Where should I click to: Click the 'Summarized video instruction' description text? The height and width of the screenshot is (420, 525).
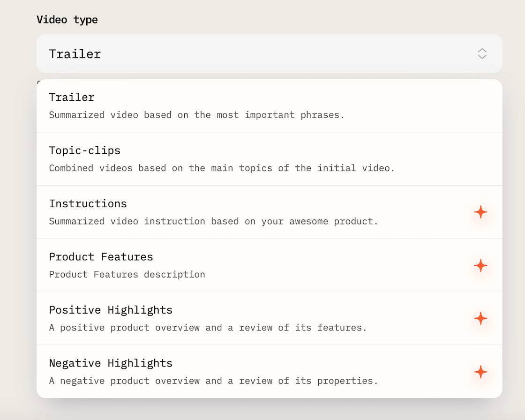pyautogui.click(x=213, y=221)
